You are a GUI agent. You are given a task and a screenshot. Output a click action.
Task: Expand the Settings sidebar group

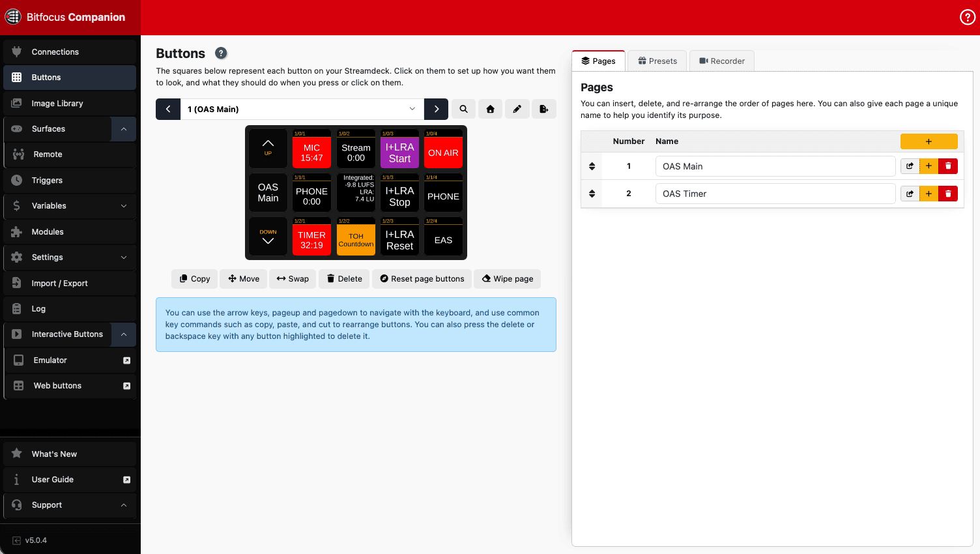[x=124, y=257]
